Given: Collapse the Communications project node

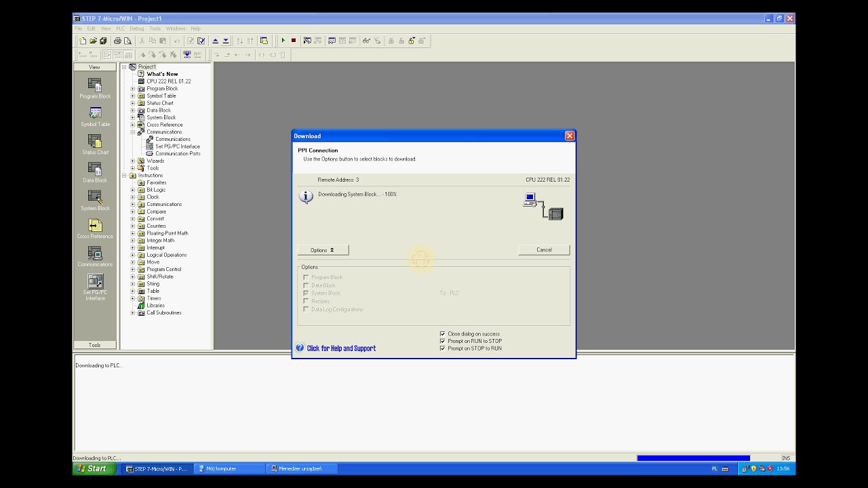Looking at the screenshot, I should click(x=133, y=132).
